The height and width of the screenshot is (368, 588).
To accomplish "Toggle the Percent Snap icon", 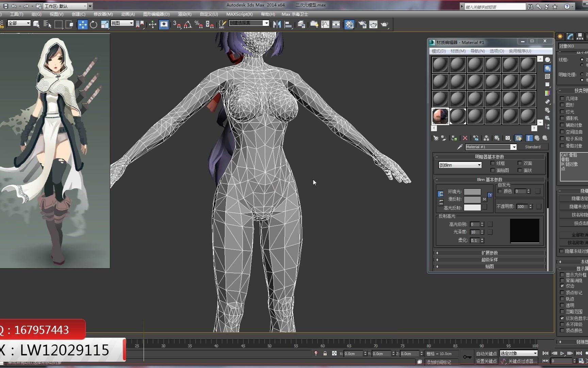I will click(199, 24).
